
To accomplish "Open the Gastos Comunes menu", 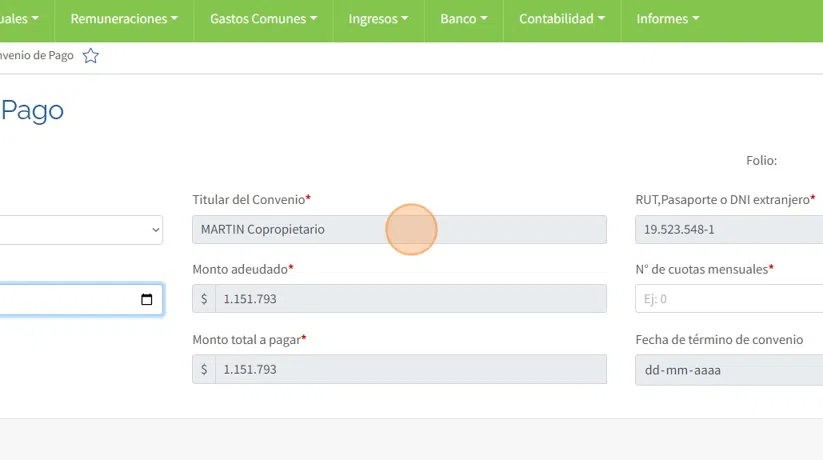I will [x=263, y=19].
